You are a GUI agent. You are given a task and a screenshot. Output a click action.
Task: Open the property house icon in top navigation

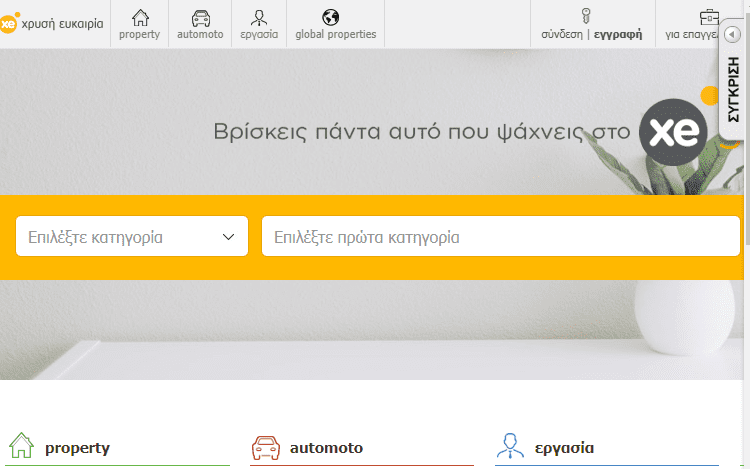pyautogui.click(x=140, y=18)
